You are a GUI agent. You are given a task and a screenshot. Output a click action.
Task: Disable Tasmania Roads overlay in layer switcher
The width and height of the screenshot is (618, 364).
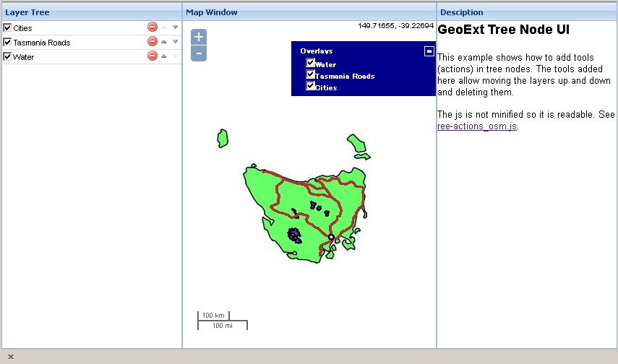pyautogui.click(x=310, y=74)
